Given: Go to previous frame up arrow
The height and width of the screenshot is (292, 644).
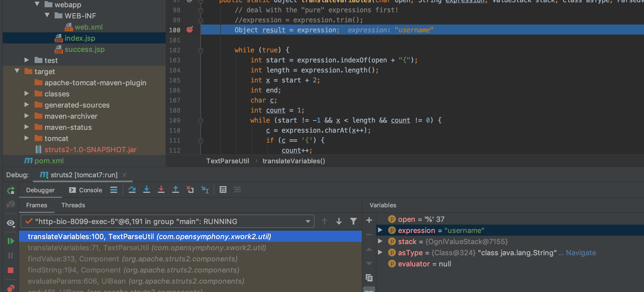Looking at the screenshot, I should [x=325, y=222].
